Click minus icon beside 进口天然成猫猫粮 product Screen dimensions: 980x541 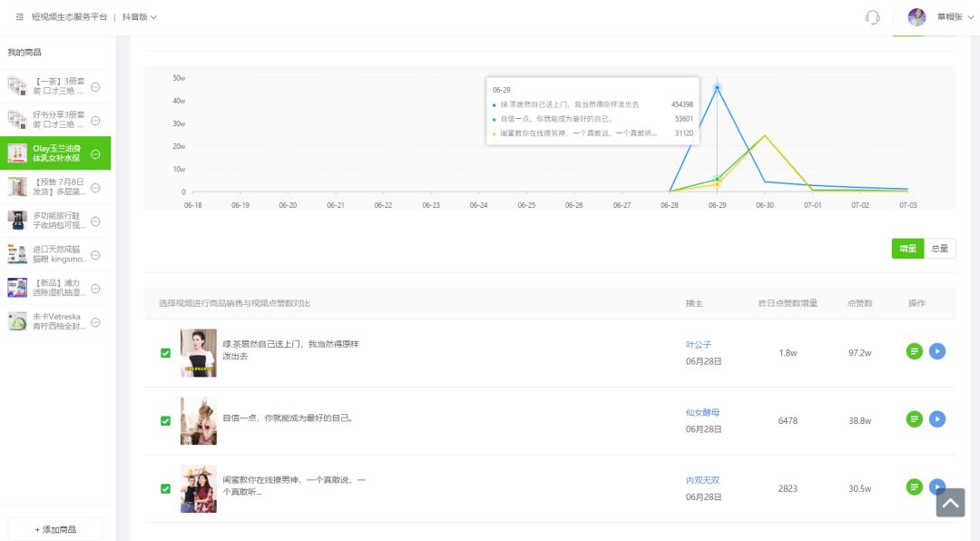click(x=95, y=254)
